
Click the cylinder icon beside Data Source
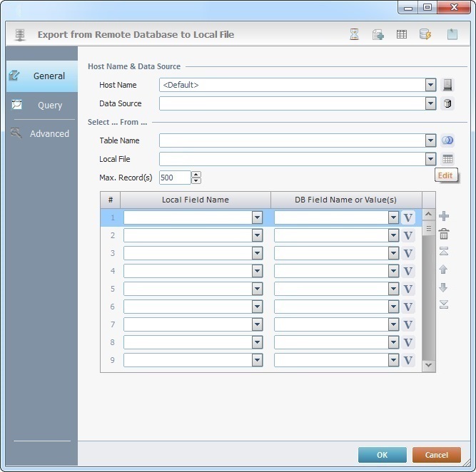click(447, 103)
